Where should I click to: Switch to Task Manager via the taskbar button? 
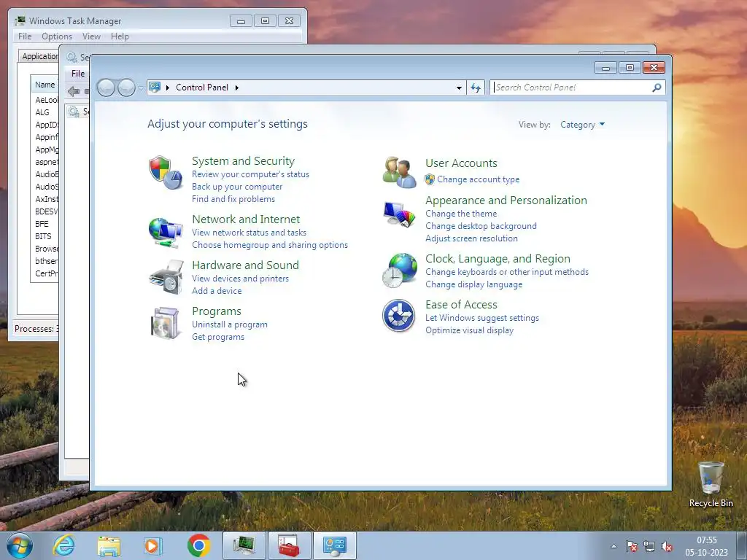244,545
